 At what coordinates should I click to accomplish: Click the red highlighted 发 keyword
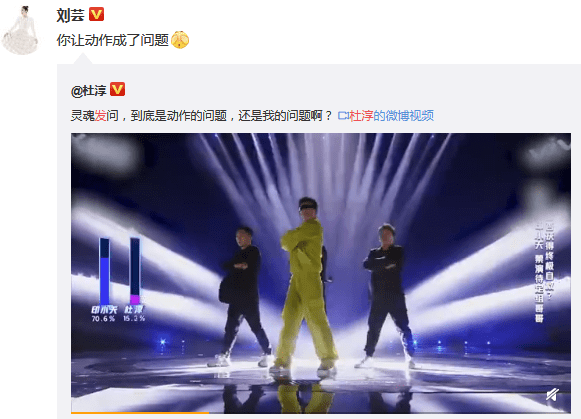pos(100,116)
